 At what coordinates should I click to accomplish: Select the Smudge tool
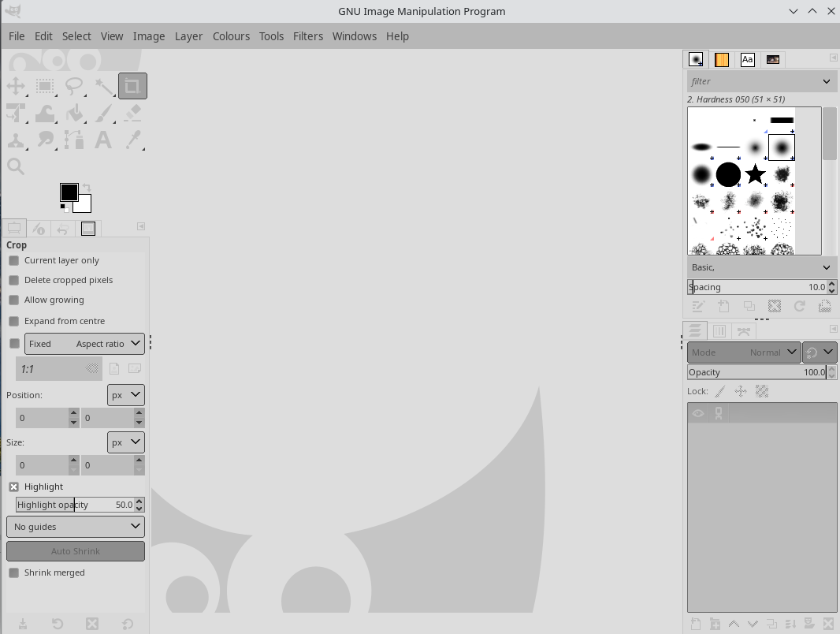(45, 140)
